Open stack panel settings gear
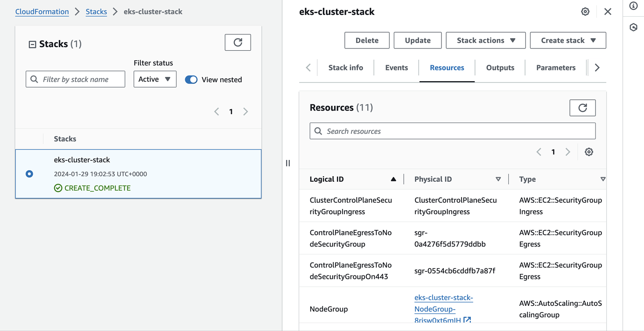Image resolution: width=644 pixels, height=331 pixels. pos(585,12)
